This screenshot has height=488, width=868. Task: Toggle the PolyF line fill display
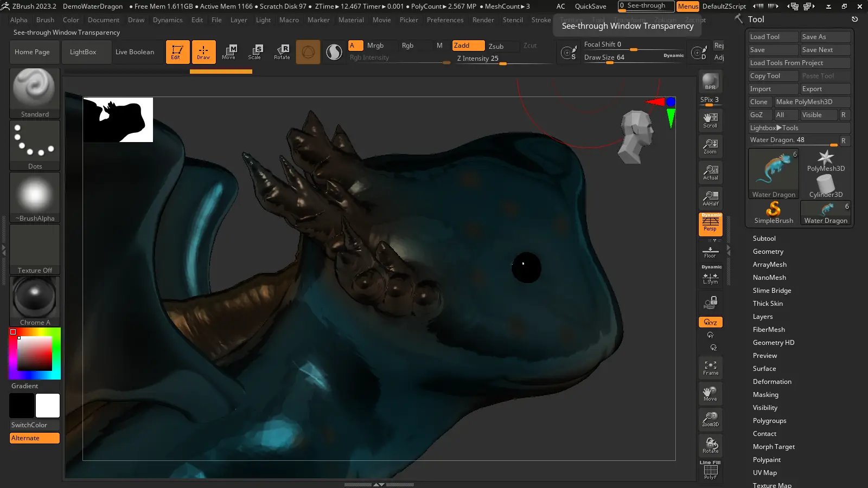710,470
